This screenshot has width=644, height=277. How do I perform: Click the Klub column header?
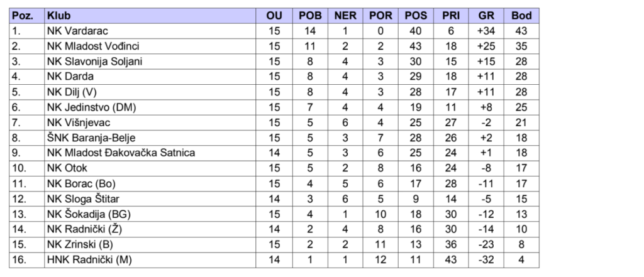click(59, 16)
